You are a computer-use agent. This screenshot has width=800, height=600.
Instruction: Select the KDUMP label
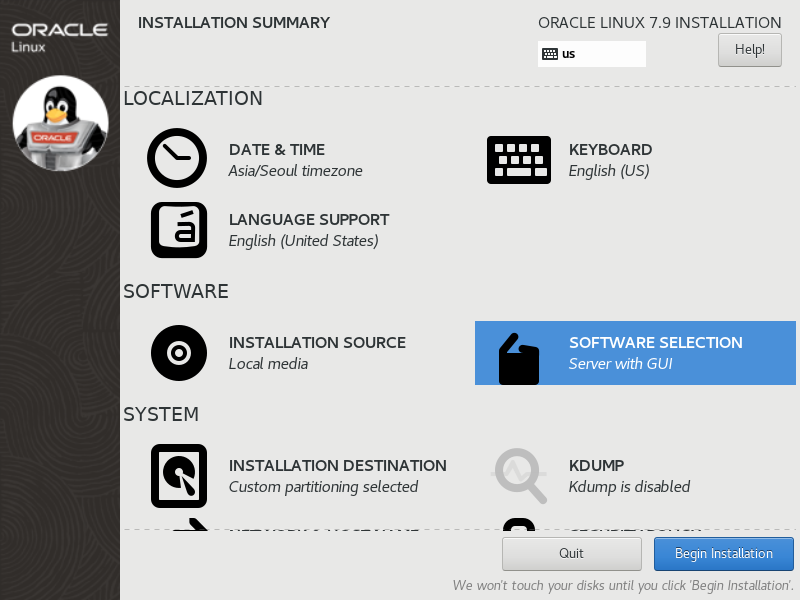pyautogui.click(x=596, y=465)
